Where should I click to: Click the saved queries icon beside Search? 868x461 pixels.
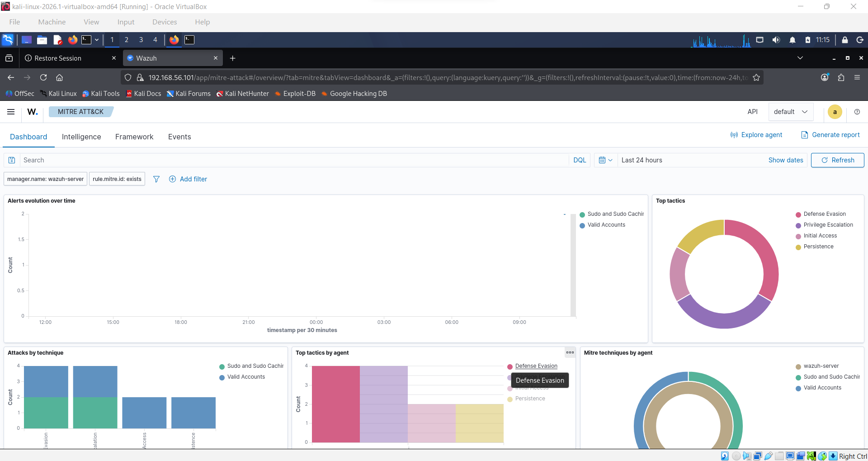click(12, 160)
